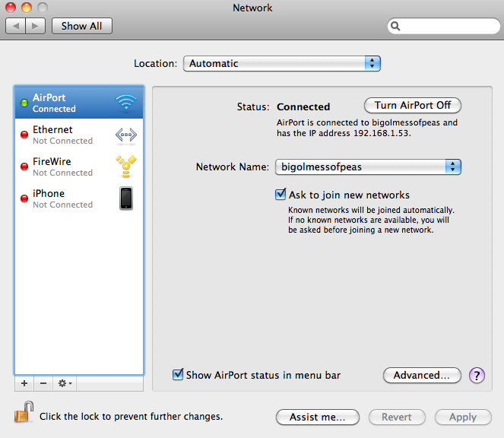Click the 'Network' window title
The height and width of the screenshot is (438, 504).
[x=252, y=8]
